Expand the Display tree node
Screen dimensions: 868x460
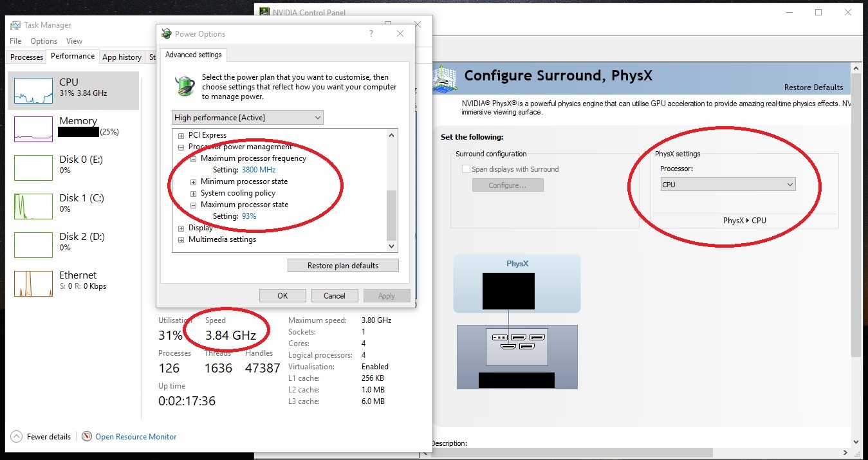[181, 228]
